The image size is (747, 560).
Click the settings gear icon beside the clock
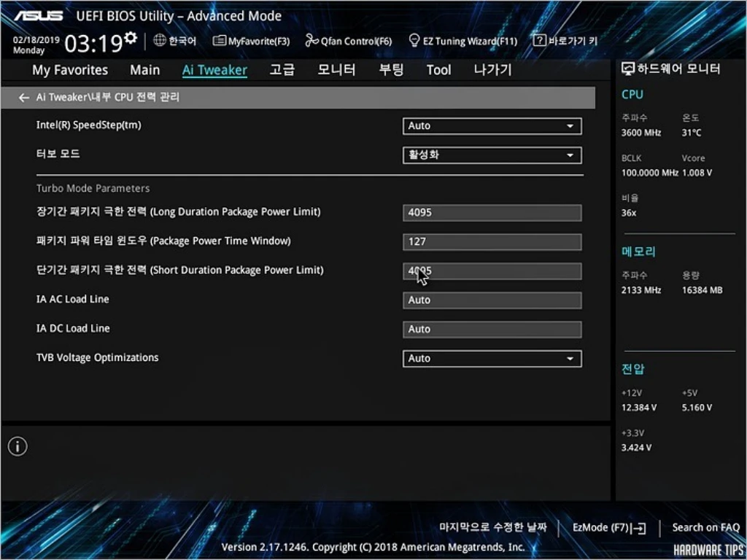tap(131, 38)
